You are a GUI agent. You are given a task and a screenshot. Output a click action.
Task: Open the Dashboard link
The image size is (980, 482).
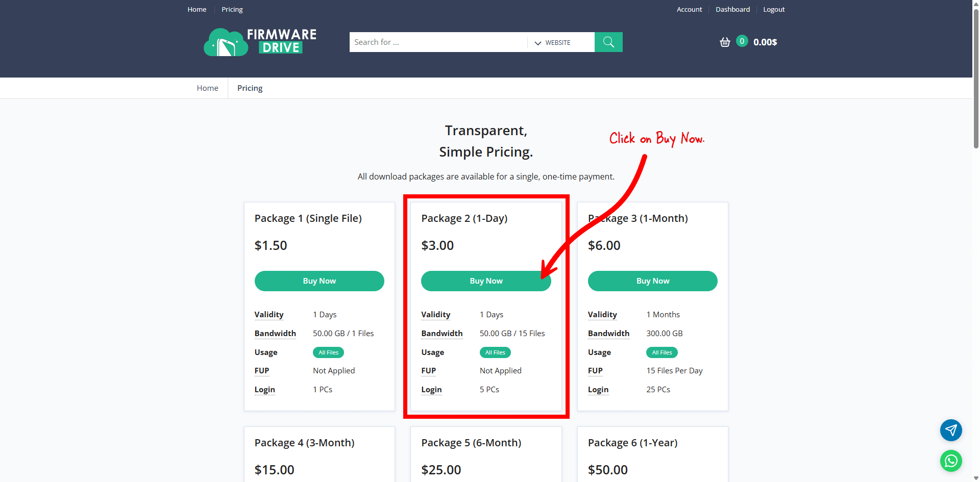(732, 9)
